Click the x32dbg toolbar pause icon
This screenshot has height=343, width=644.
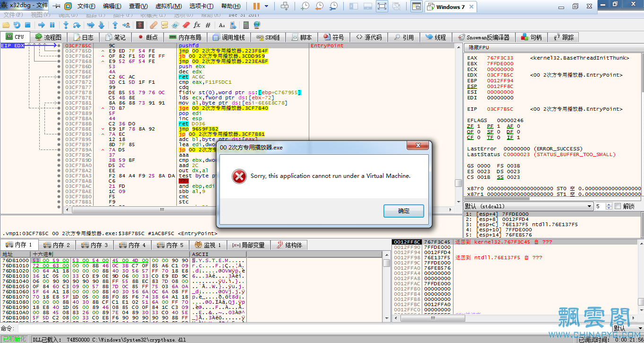pyautogui.click(x=52, y=25)
